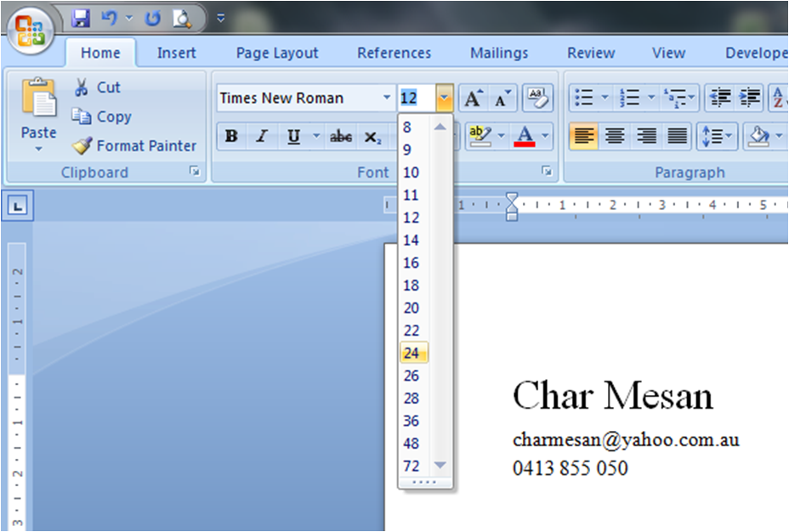Click the Undo icon
789x532 pixels.
109,19
